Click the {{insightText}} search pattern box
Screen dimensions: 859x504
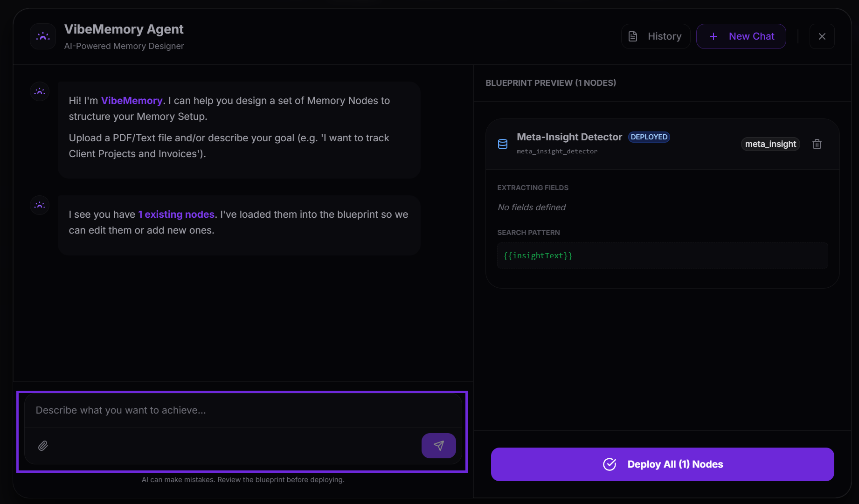[x=662, y=255]
